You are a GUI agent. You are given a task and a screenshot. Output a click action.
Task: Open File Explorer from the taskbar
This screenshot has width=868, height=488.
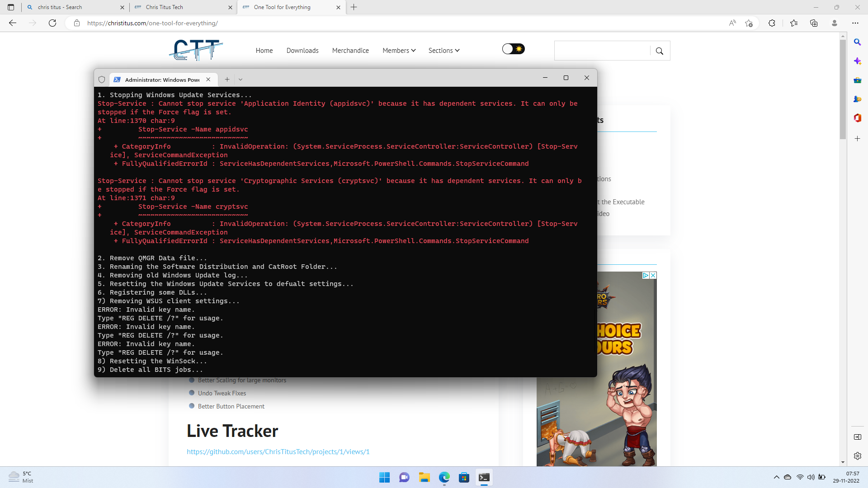coord(424,477)
